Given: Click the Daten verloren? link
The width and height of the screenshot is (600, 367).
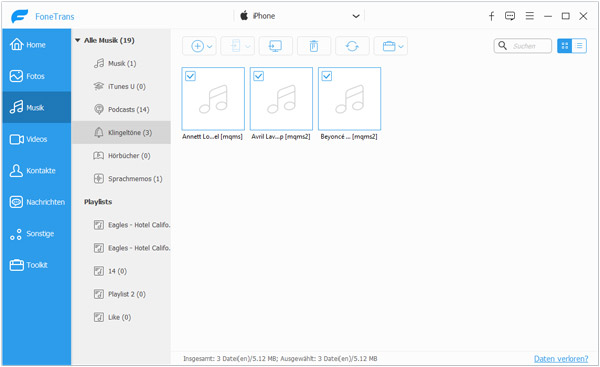Looking at the screenshot, I should pos(561,359).
